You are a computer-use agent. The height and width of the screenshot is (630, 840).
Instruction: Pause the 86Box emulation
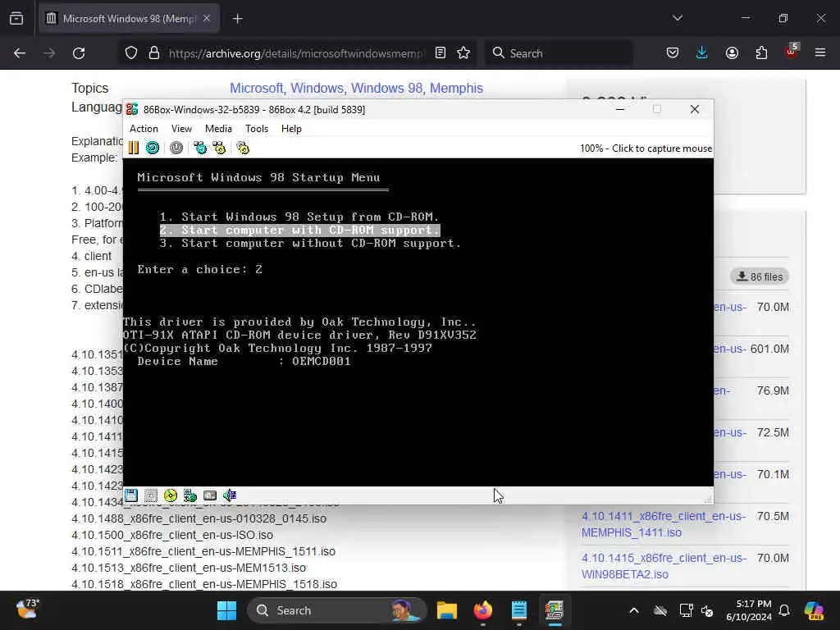(x=134, y=148)
